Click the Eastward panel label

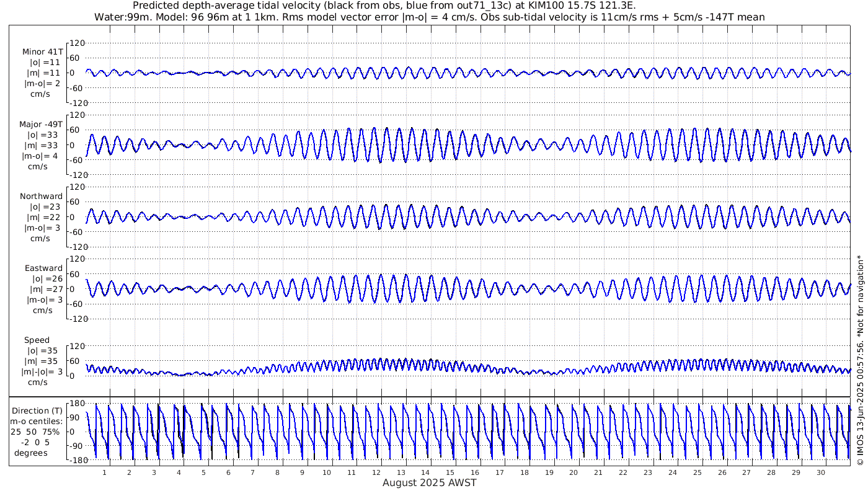pyautogui.click(x=43, y=268)
